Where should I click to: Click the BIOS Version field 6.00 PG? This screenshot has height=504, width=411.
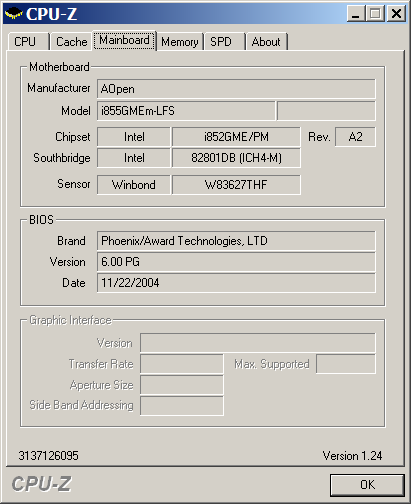click(x=236, y=262)
